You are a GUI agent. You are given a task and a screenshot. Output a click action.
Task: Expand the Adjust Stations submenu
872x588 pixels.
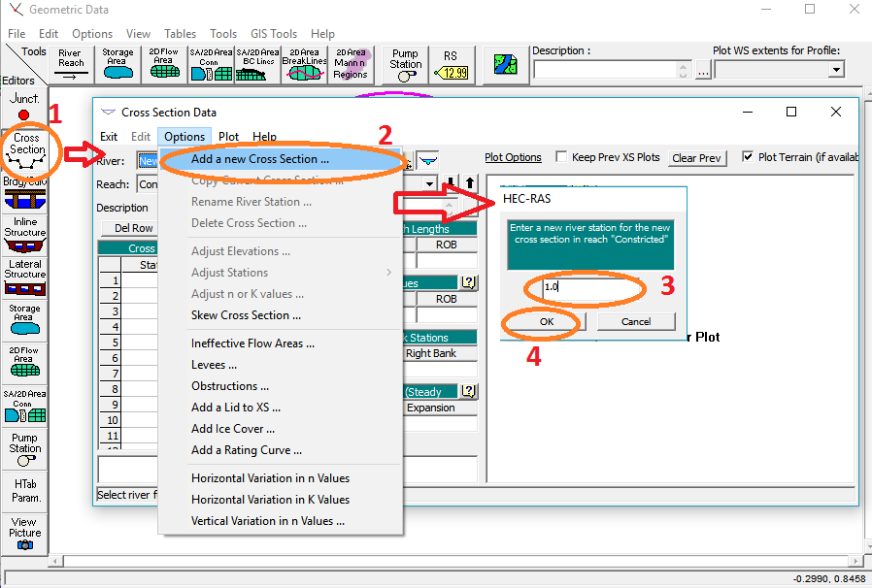point(230,273)
